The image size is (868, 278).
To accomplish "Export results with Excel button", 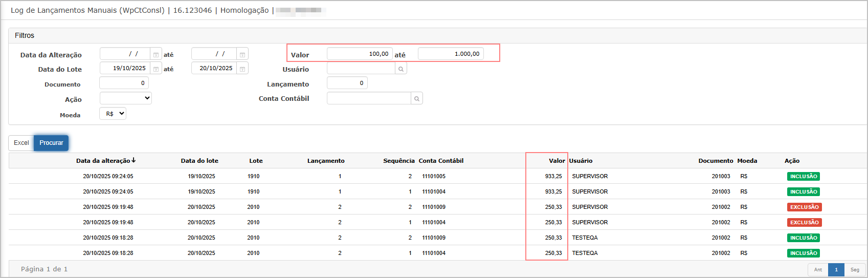I will pyautogui.click(x=21, y=143).
